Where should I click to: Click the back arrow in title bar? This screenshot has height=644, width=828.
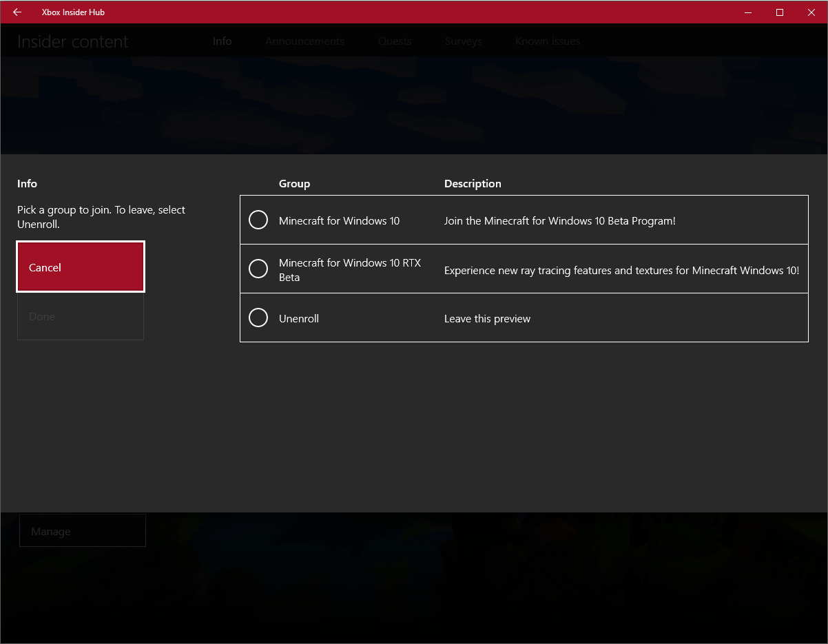point(17,12)
